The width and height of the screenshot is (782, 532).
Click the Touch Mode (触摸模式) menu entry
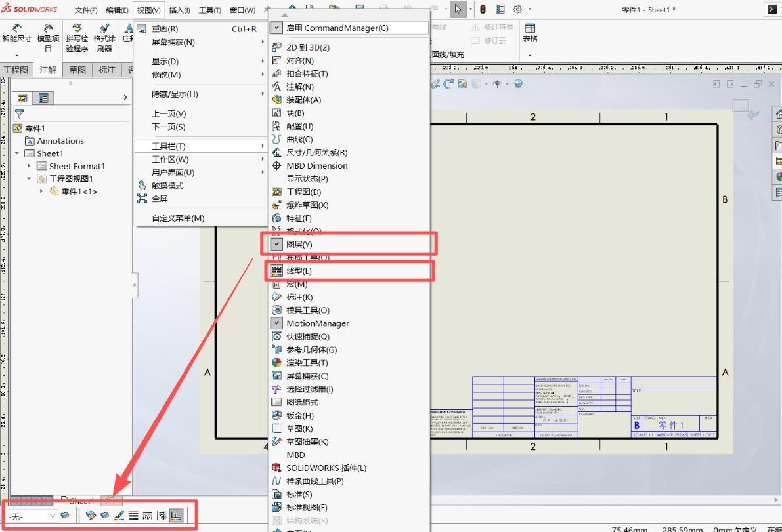point(167,185)
